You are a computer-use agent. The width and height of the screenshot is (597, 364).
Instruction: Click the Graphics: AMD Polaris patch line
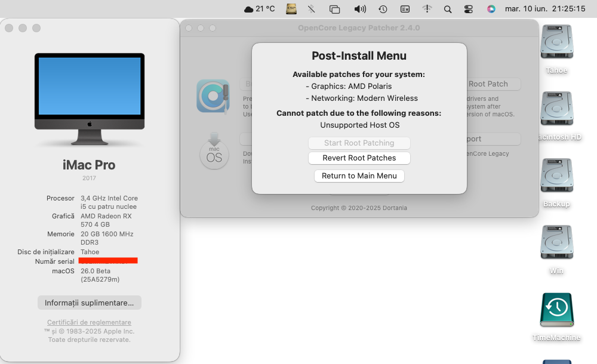point(349,86)
